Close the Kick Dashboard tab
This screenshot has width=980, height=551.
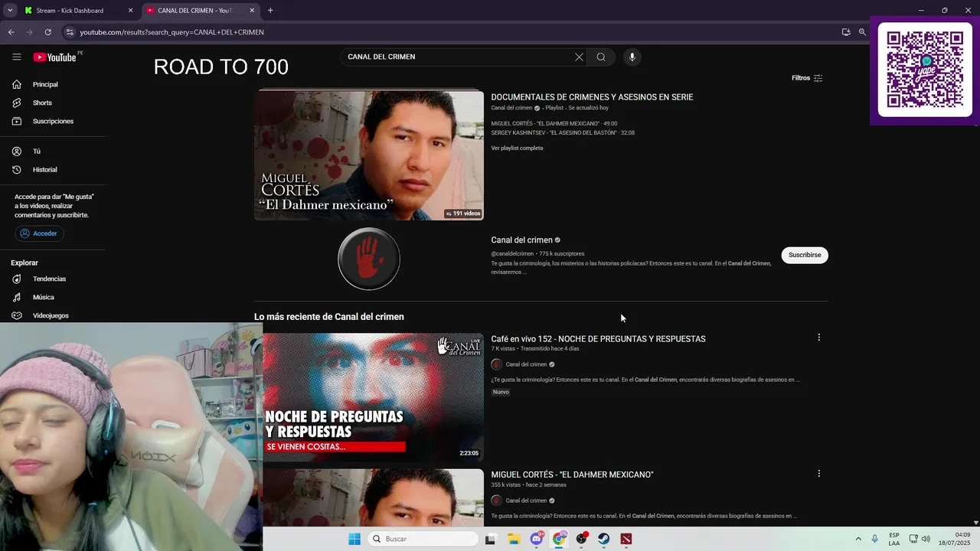point(130,11)
